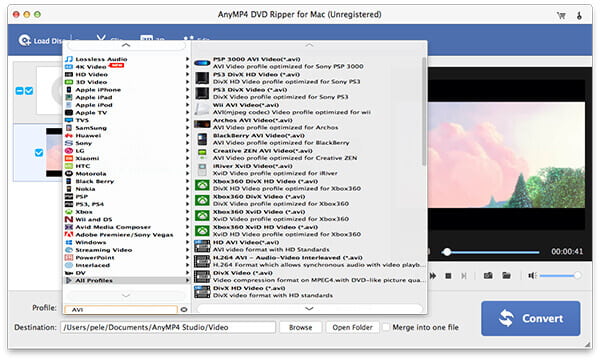This screenshot has height=360, width=600.
Task: Adjust the volume slider
Action: 560,275
